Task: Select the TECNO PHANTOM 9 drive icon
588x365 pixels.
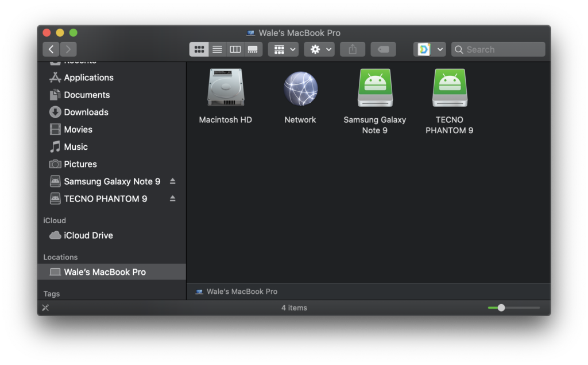Action: point(450,88)
